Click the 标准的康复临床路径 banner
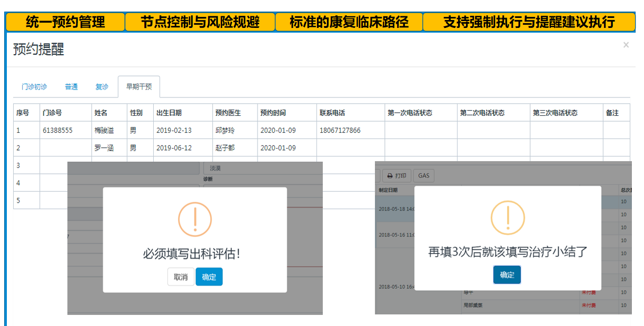The image size is (644, 326). coord(349,22)
